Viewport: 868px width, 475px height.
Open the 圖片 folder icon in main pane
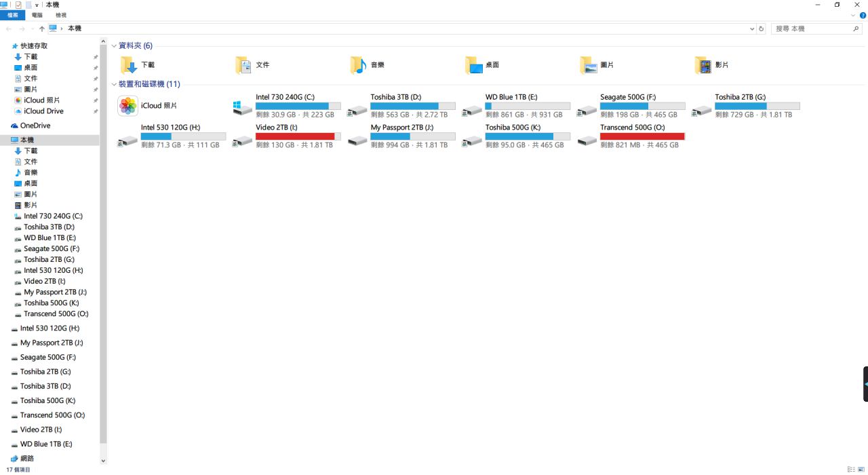pos(588,65)
